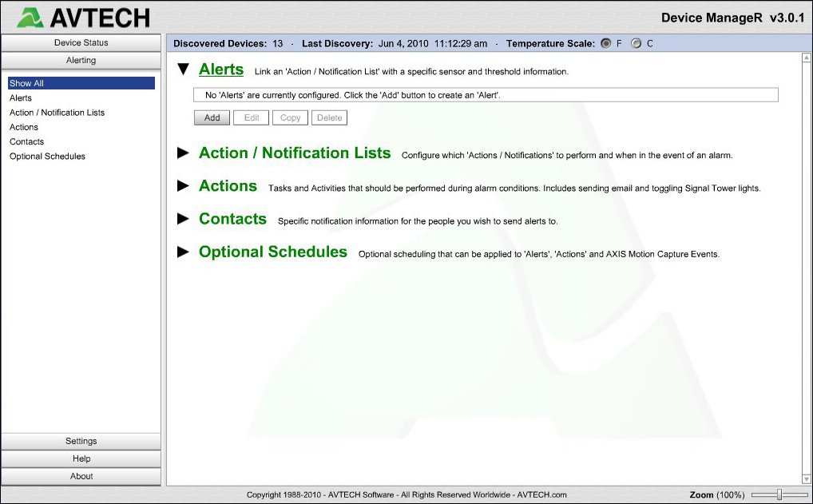The image size is (813, 504).
Task: Select Show All in the sidebar
Action: 81,83
